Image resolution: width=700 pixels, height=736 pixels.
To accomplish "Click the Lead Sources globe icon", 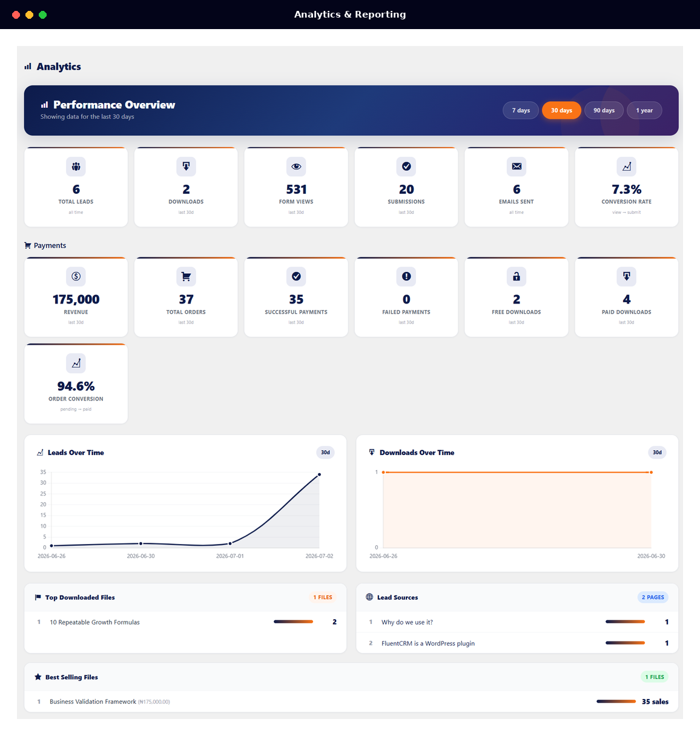I will tap(369, 597).
